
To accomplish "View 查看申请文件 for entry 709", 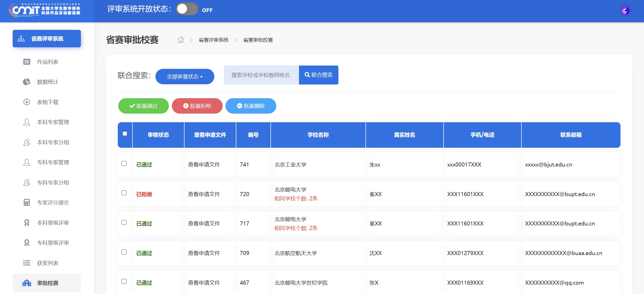I will 204,253.
